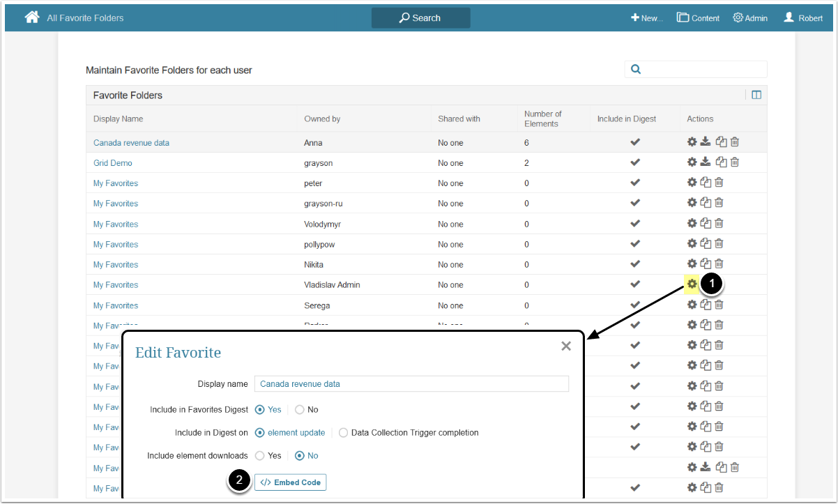Select Yes for Include element downloads

click(260, 456)
